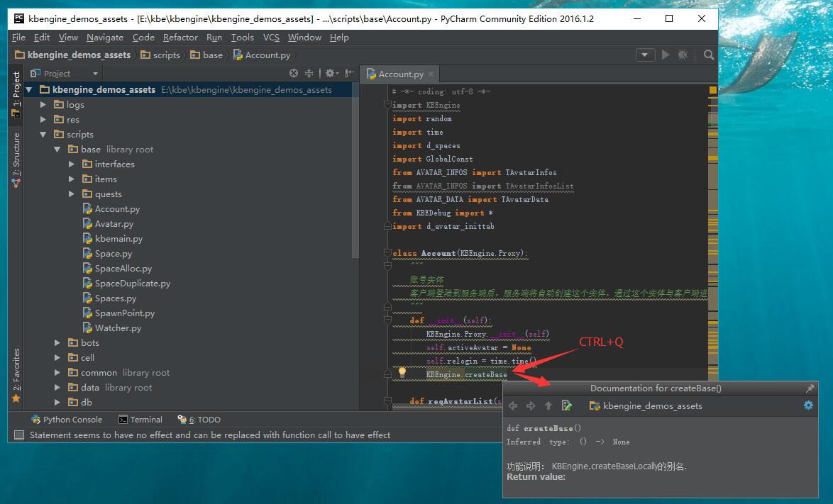Click the Debug bug icon
The image size is (833, 504).
[x=683, y=55]
